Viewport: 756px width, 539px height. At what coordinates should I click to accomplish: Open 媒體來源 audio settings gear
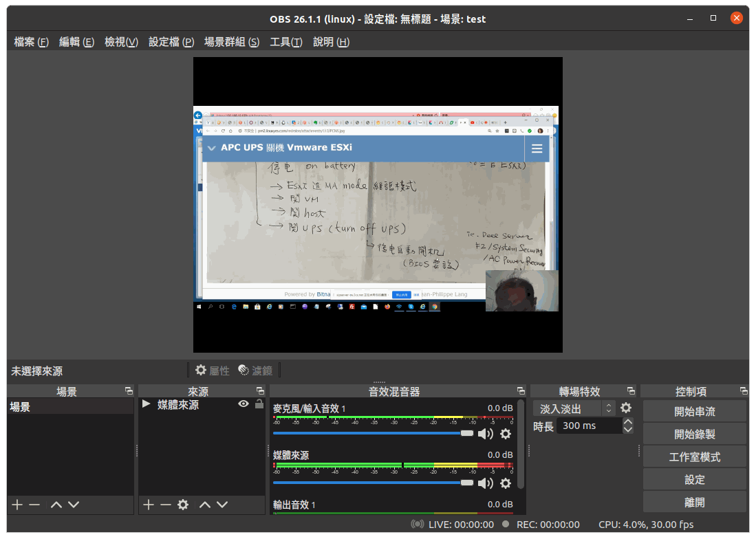pyautogui.click(x=506, y=483)
